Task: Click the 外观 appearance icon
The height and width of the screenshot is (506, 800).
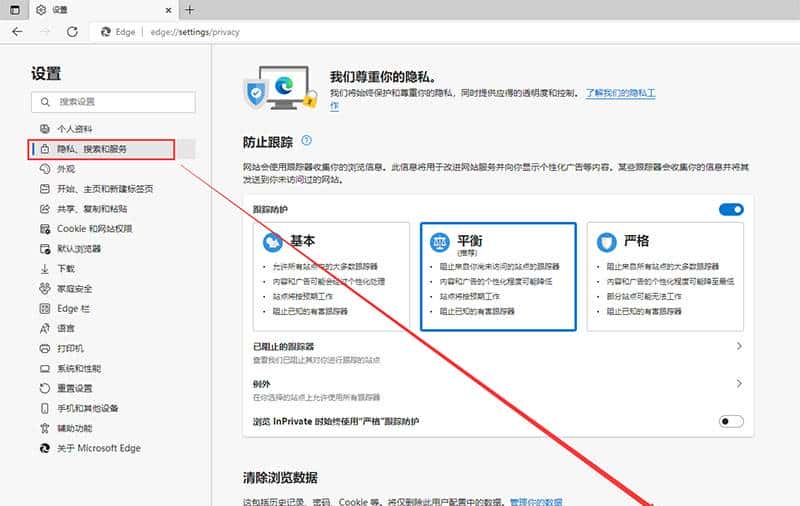Action: pyautogui.click(x=45, y=169)
